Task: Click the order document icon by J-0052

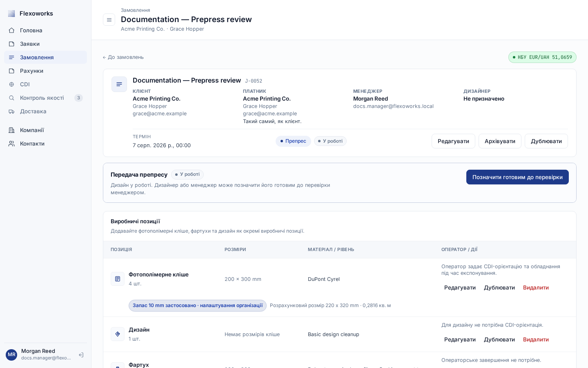Action: [119, 84]
